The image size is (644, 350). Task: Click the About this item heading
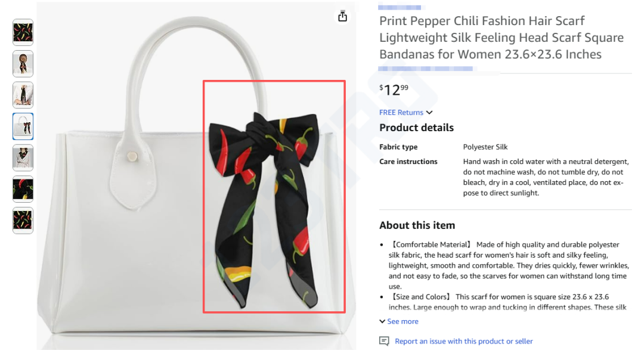[x=417, y=225]
